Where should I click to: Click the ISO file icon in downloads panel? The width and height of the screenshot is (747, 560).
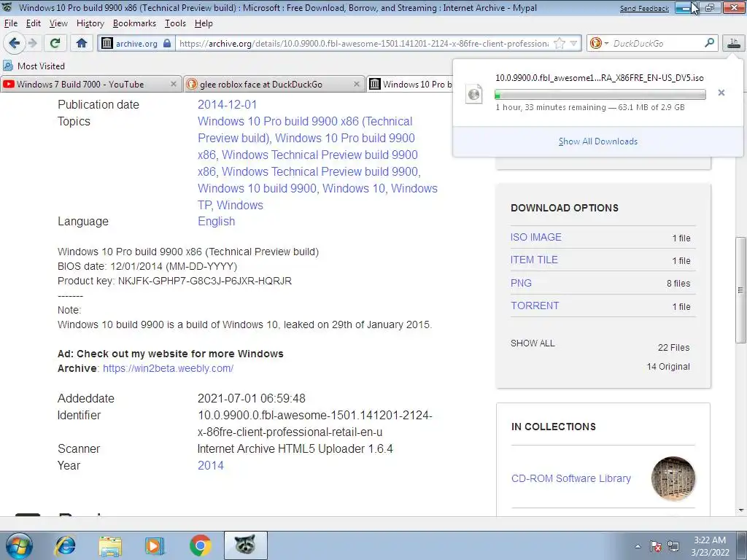pos(474,94)
